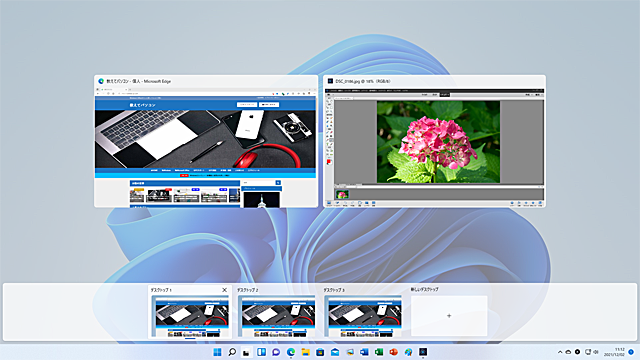This screenshot has height=360, width=640.
Task: Click the hydrangea photo bin thumbnail
Action: click(x=342, y=194)
